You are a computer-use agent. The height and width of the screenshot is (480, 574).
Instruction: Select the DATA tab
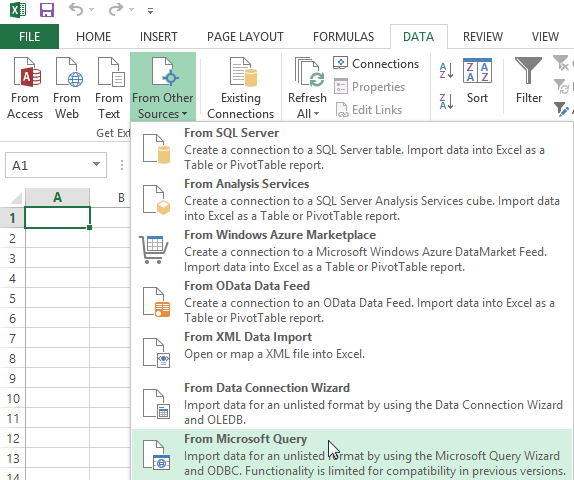pos(418,37)
